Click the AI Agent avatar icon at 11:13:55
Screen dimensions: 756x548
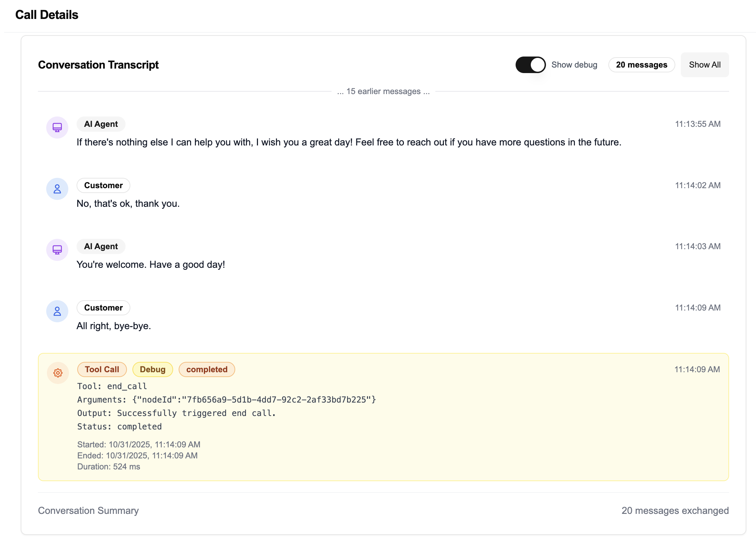tap(57, 128)
